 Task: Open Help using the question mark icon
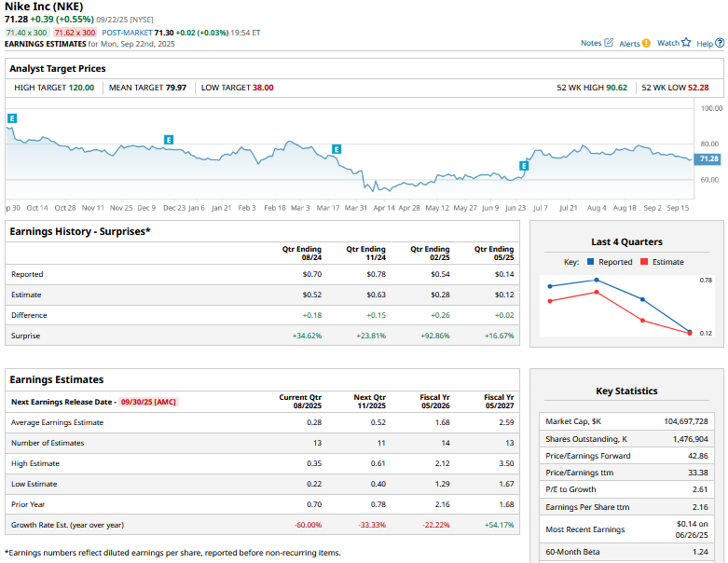(x=718, y=43)
